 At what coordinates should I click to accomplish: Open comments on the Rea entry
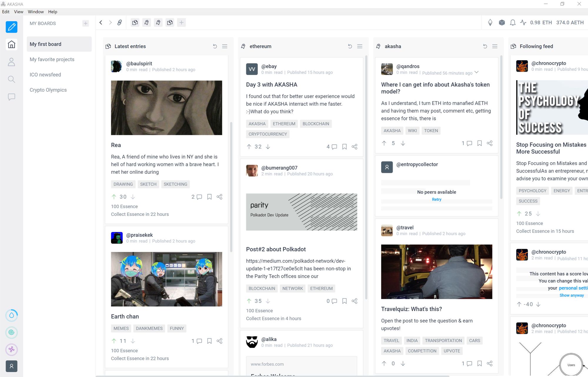(199, 197)
